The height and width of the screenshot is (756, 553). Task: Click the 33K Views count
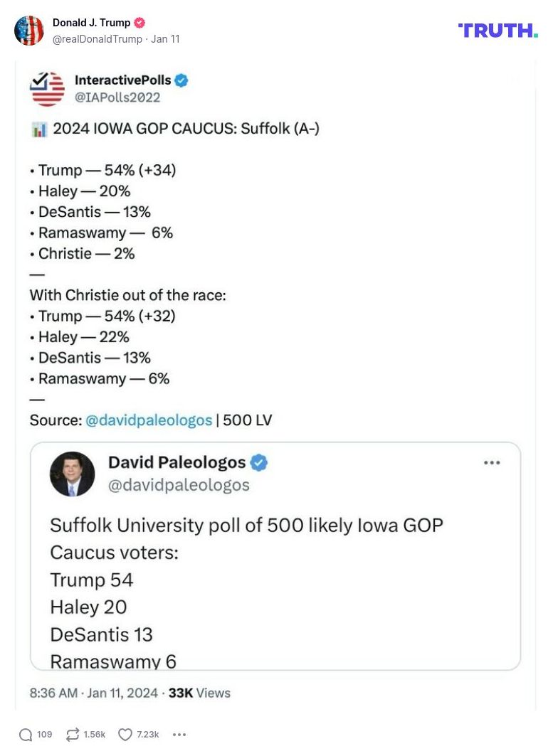coord(199,693)
